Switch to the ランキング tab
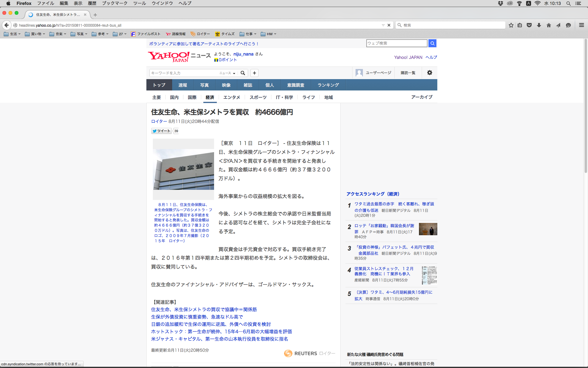The image size is (588, 368). point(328,85)
